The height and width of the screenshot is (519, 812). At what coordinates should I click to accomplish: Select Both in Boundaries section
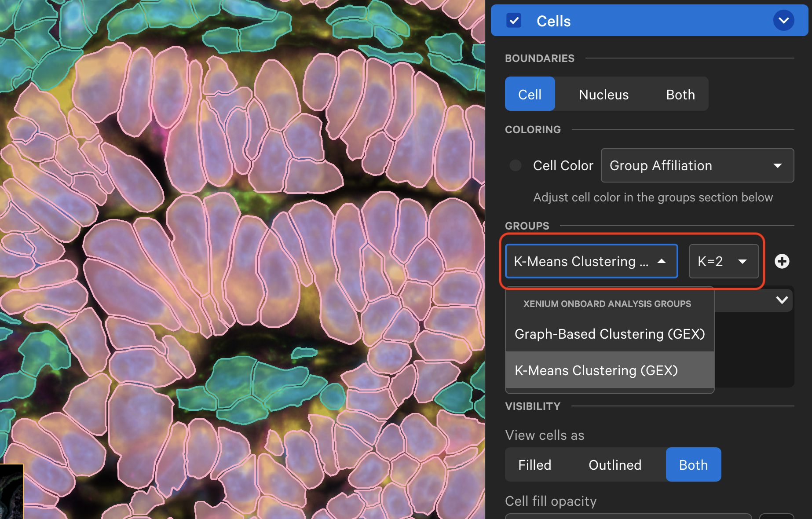point(680,94)
